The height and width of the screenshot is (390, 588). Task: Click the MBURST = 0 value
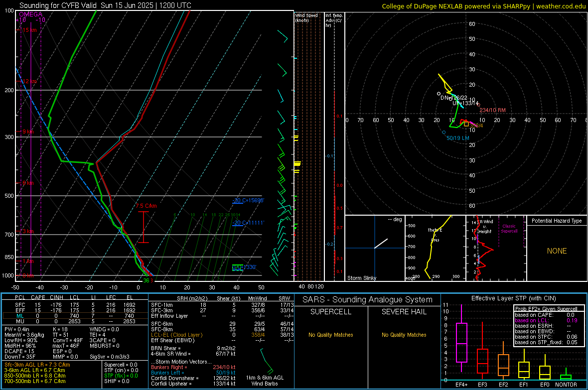coord(104,346)
